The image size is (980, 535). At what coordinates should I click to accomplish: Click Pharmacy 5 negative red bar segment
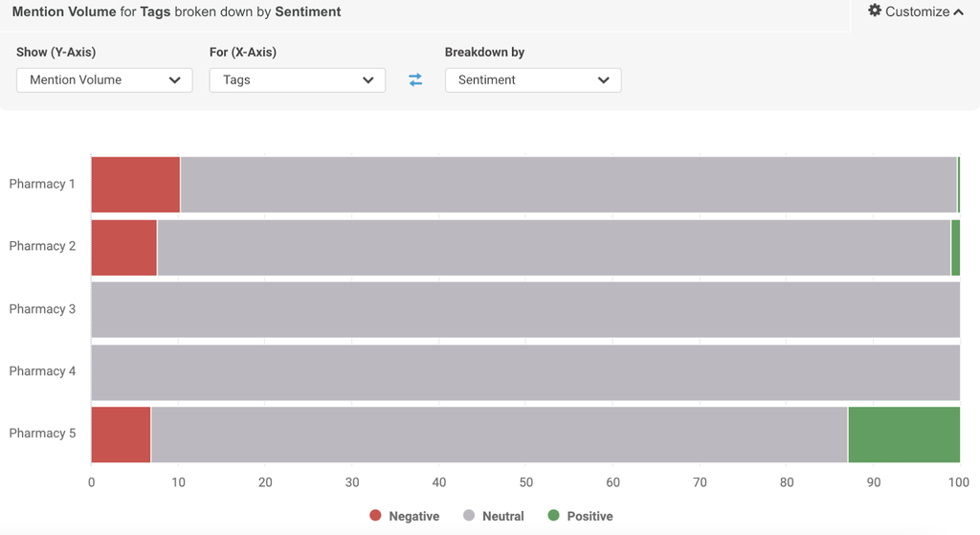(x=121, y=435)
